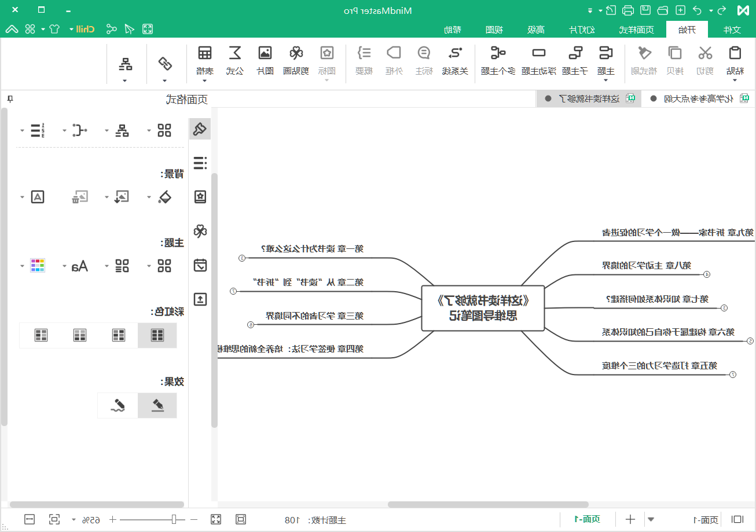Open the 表格 table dropdown arrow
Image resolution: width=756 pixels, height=532 pixels.
pyautogui.click(x=204, y=81)
